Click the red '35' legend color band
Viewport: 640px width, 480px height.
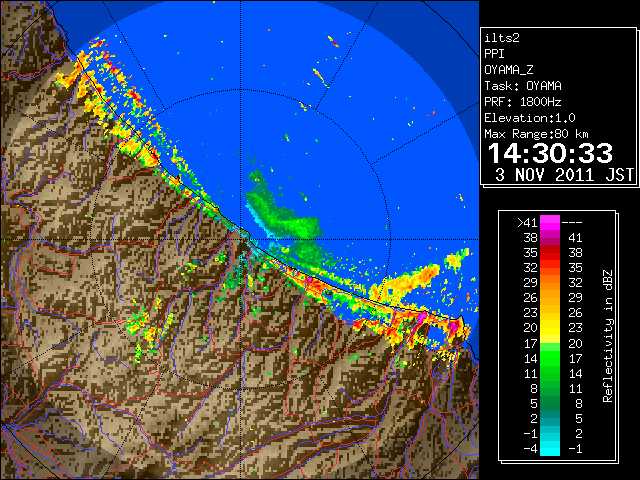pos(550,253)
